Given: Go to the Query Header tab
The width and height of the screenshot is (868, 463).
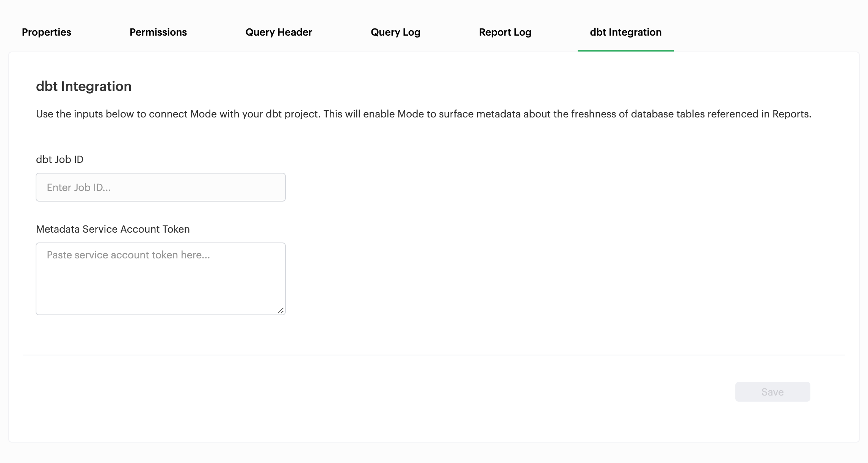Looking at the screenshot, I should 279,32.
